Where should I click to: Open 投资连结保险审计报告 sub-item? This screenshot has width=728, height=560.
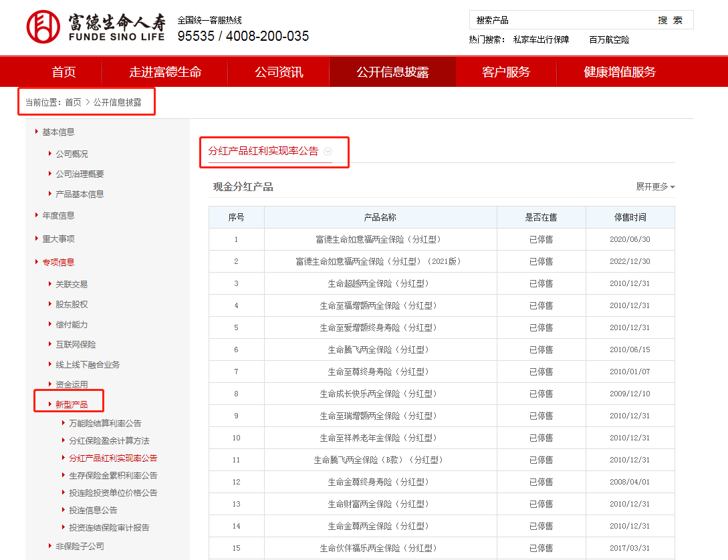tap(109, 527)
